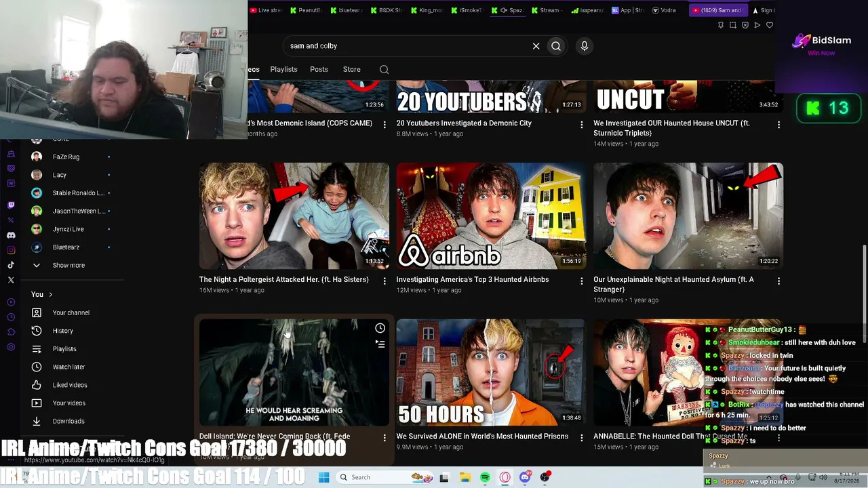Open Instagram from the browser sidebar

11,250
